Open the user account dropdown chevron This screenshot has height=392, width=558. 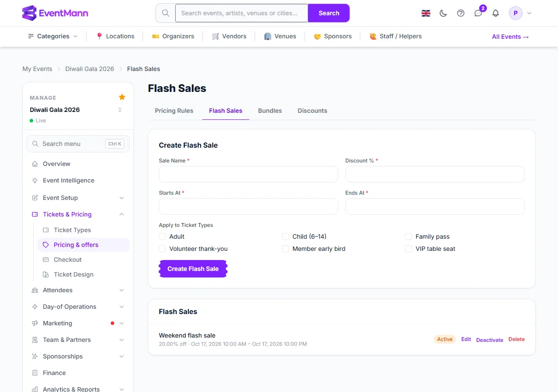point(529,13)
